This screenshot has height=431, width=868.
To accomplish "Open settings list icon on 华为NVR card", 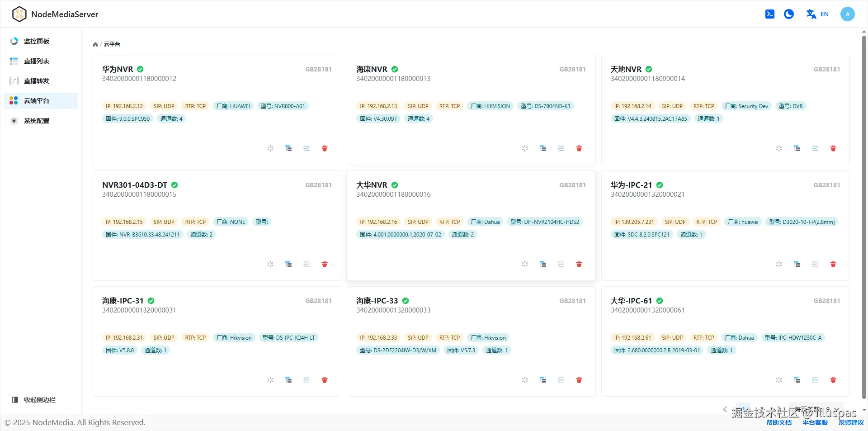I will click(307, 148).
